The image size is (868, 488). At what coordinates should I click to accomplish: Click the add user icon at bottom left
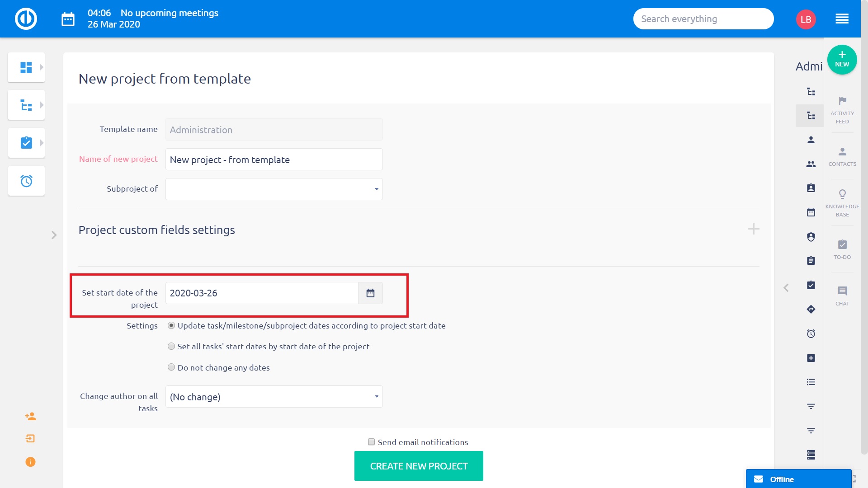30,416
